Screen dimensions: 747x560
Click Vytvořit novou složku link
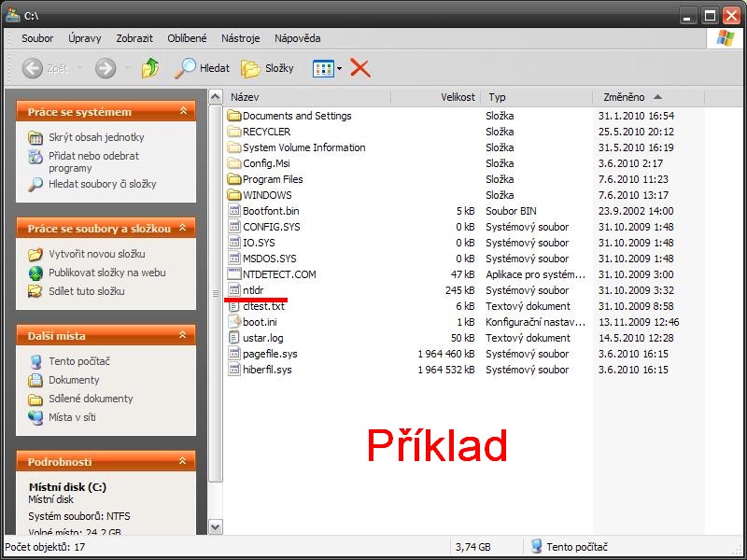click(x=96, y=254)
